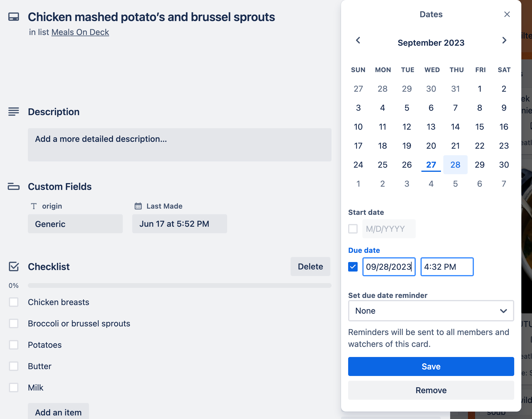This screenshot has width=532, height=419.
Task: Click the card title icon
Action: point(14,17)
